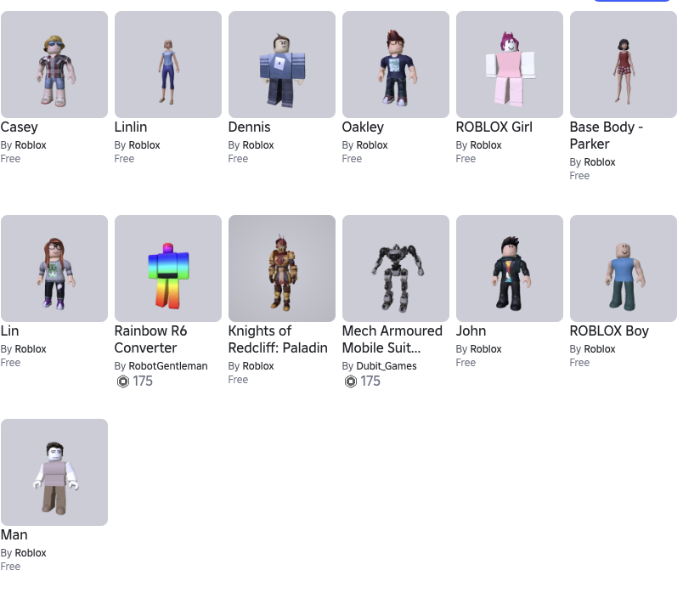Open Roblox creator link under Man
700x593 pixels.
tap(31, 553)
